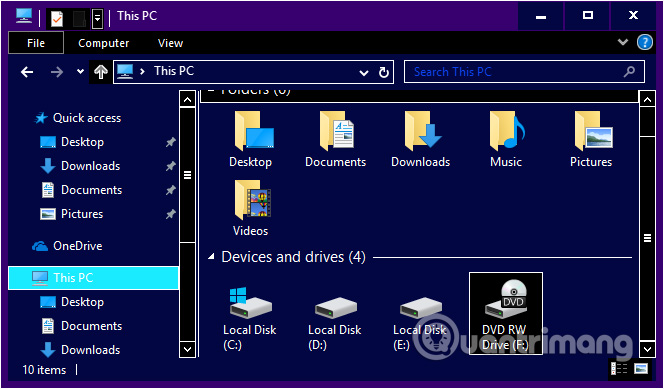Screen dimensions: 664x389
Task: Click navigation pane scroll up arrow
Action: (187, 99)
